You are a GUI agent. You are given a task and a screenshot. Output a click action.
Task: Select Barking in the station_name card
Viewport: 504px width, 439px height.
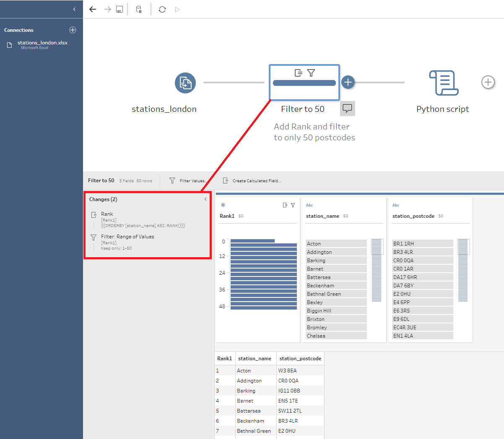336,260
